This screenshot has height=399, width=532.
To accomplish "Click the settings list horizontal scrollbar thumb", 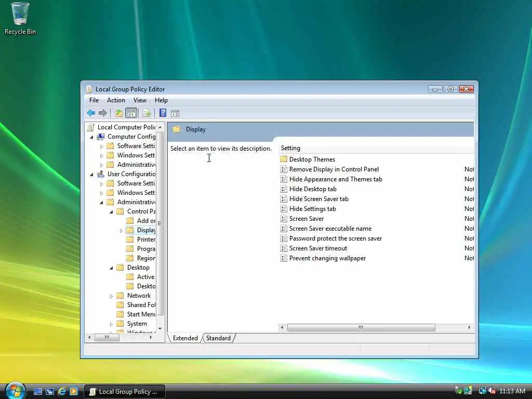I will [361, 327].
